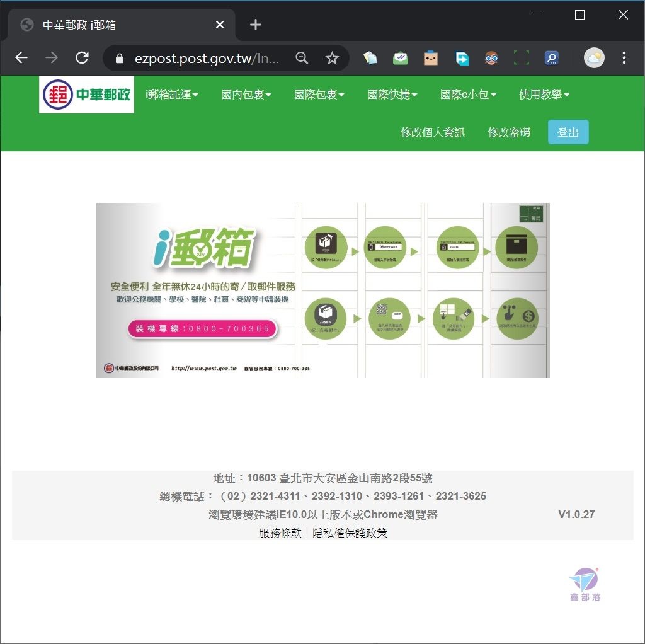Open the blue arrow document extension

[462, 58]
